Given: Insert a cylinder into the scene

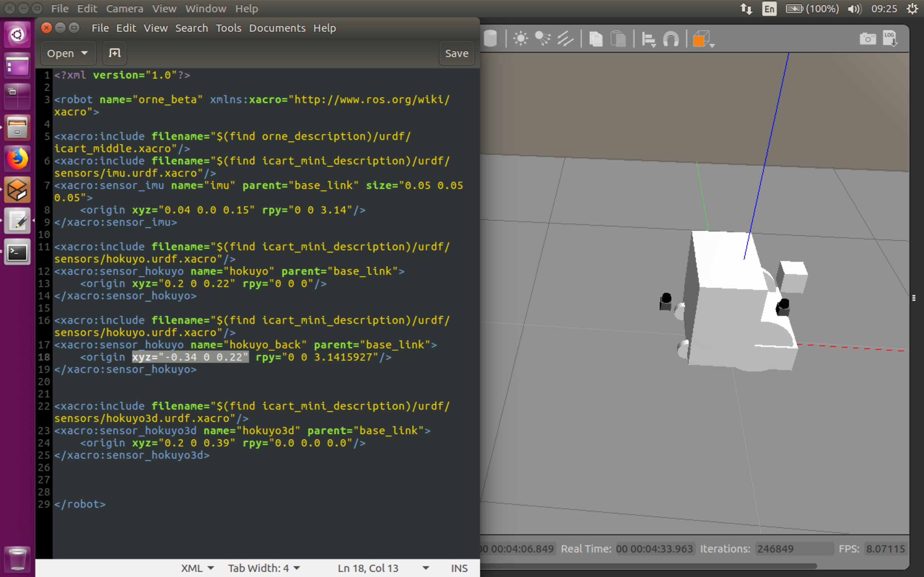Looking at the screenshot, I should [491, 38].
